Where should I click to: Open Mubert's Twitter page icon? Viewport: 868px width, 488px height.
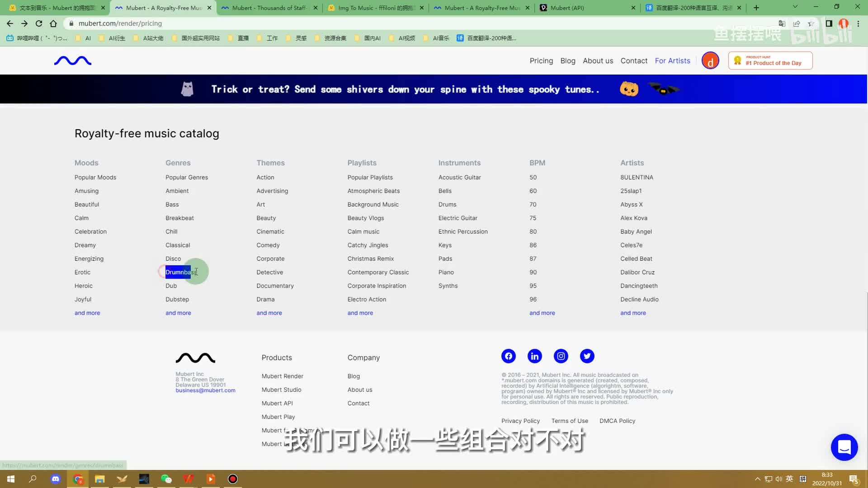(587, 356)
